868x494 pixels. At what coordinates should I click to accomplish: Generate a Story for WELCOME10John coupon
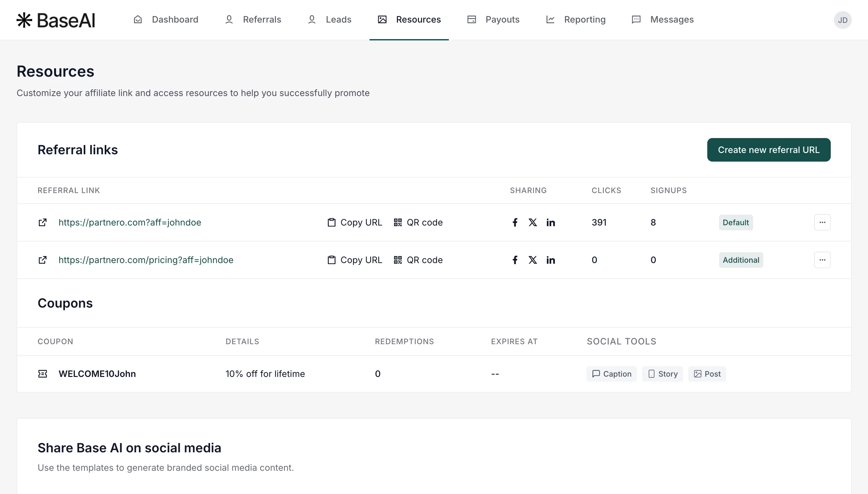tap(662, 373)
